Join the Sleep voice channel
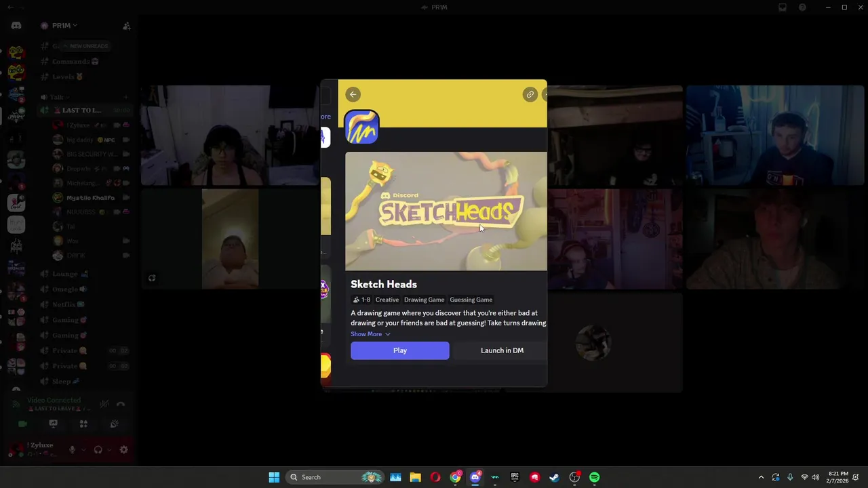This screenshot has height=488, width=868. click(x=61, y=381)
